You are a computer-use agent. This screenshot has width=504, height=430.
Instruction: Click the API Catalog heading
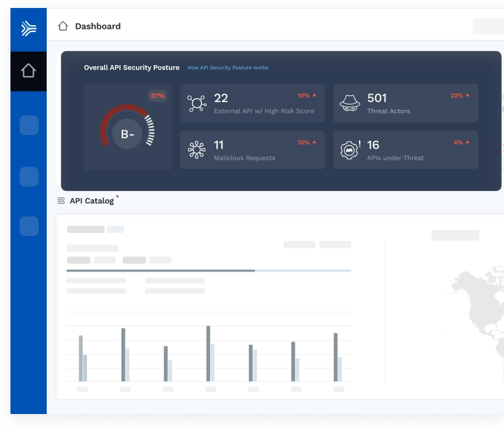click(92, 201)
